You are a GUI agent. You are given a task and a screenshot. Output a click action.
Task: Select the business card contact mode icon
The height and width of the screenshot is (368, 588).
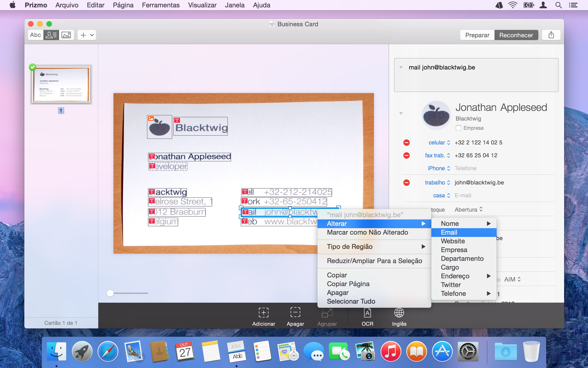click(51, 35)
